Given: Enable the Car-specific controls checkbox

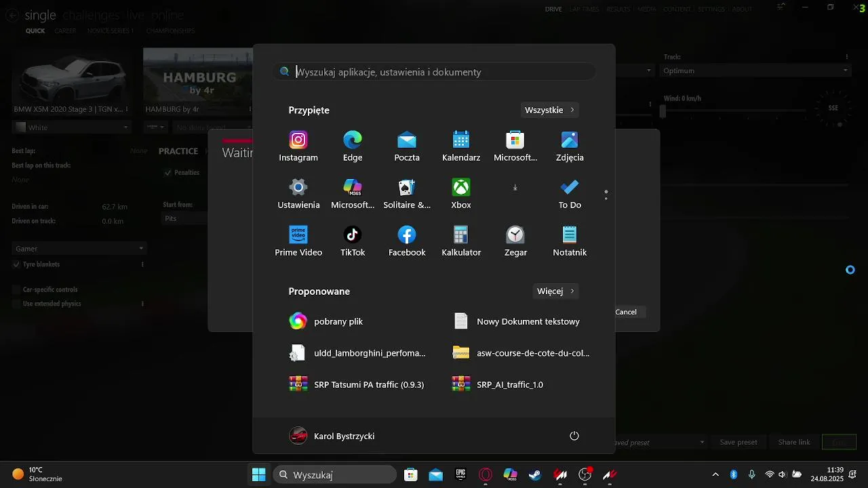Looking at the screenshot, I should [16, 289].
